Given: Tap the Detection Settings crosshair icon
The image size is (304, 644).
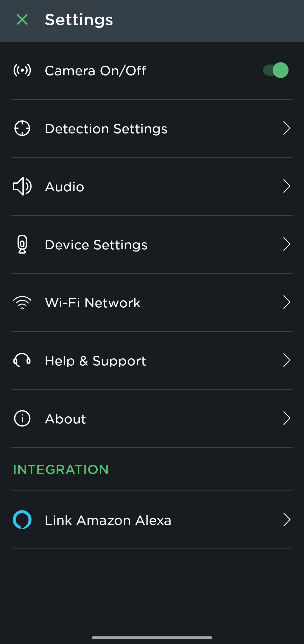Looking at the screenshot, I should (x=22, y=128).
